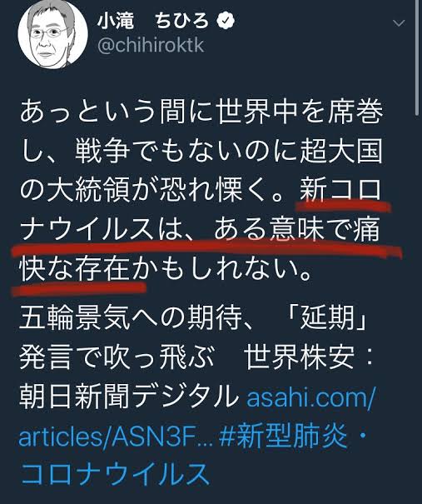The height and width of the screenshot is (504, 422).
Task: Click the text 世界株安：
Action: tap(310, 357)
